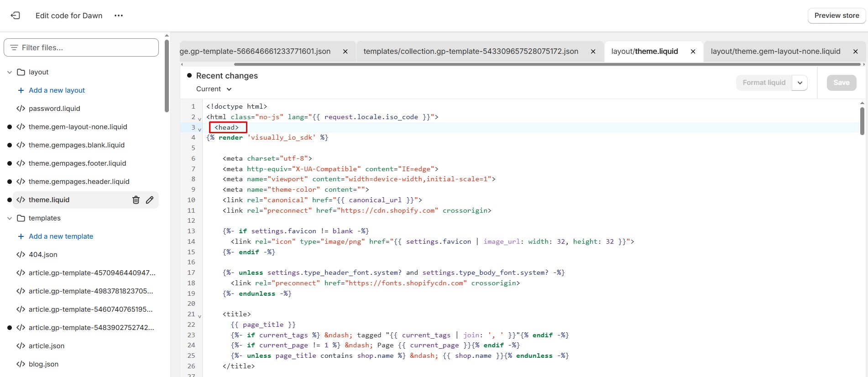Click the Edit code for Dawn title
This screenshot has height=377, width=868.
(x=69, y=16)
